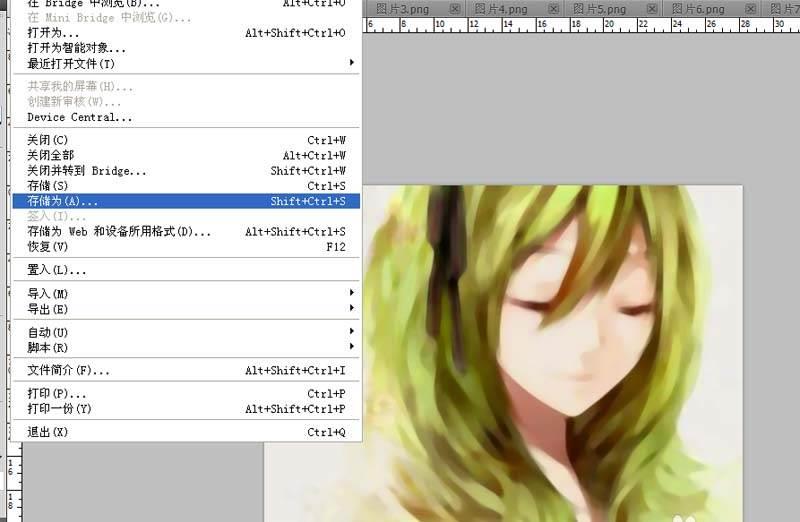
Task: Select 关闭全部 menu item
Action: click(x=186, y=155)
